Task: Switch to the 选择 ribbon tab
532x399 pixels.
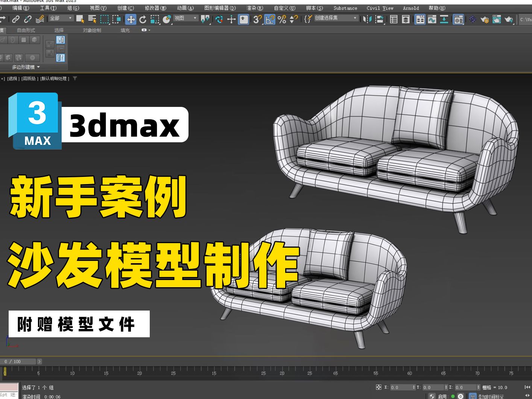Action: [59, 30]
